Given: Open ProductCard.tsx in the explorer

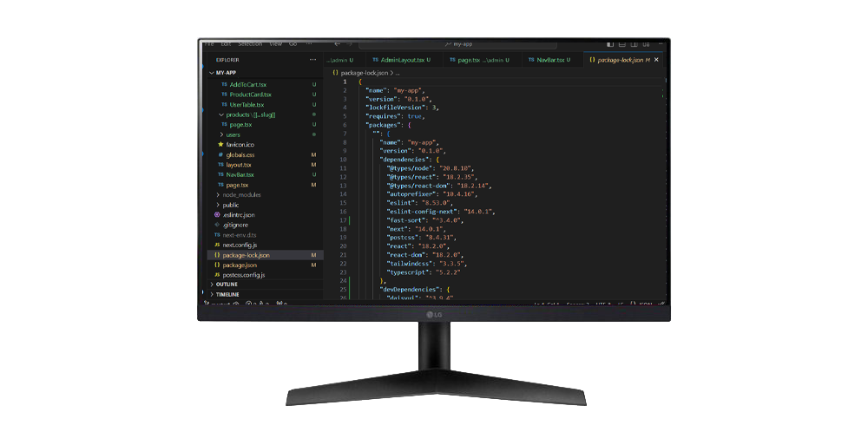Looking at the screenshot, I should 265,95.
